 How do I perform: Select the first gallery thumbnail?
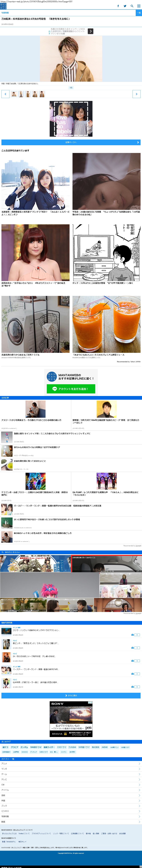click(14, 94)
